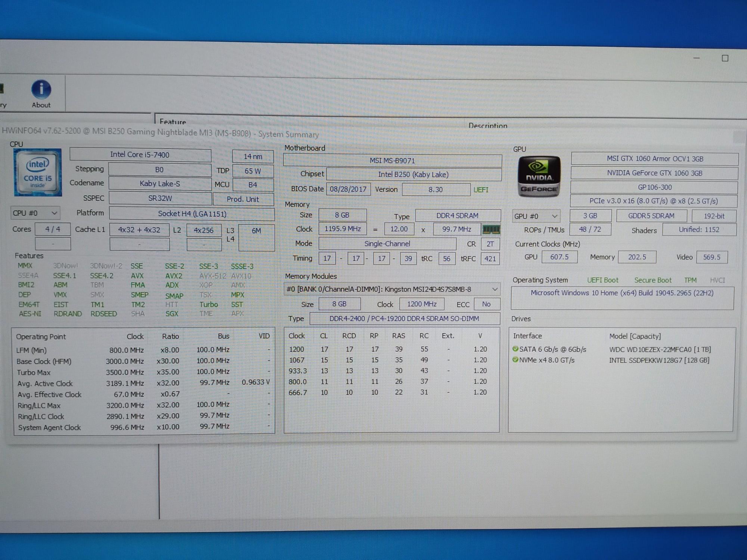Image resolution: width=747 pixels, height=560 pixels.
Task: Click the DDR4 SDRAM memory type field
Action: pos(458,216)
